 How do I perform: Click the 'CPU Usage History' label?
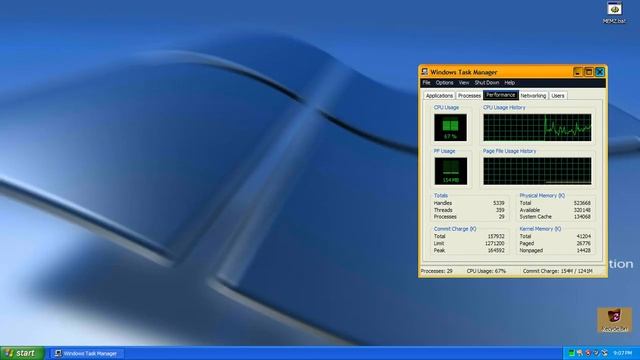pos(504,107)
